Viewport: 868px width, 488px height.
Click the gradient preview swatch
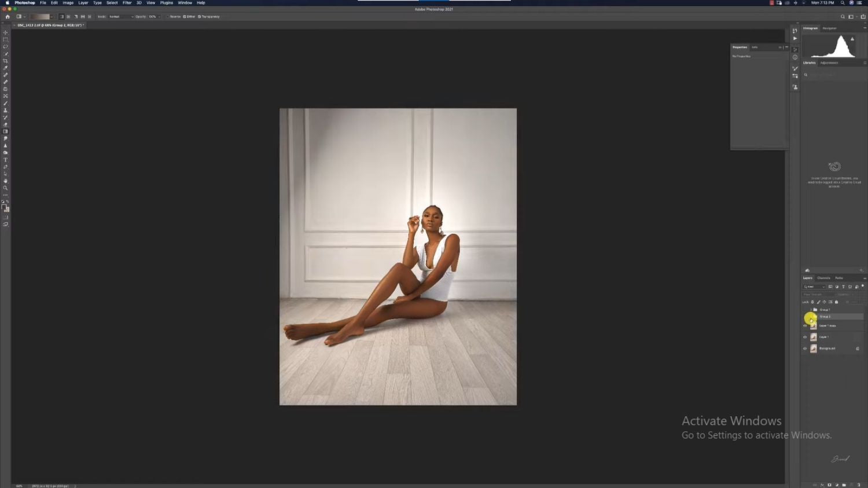click(41, 16)
